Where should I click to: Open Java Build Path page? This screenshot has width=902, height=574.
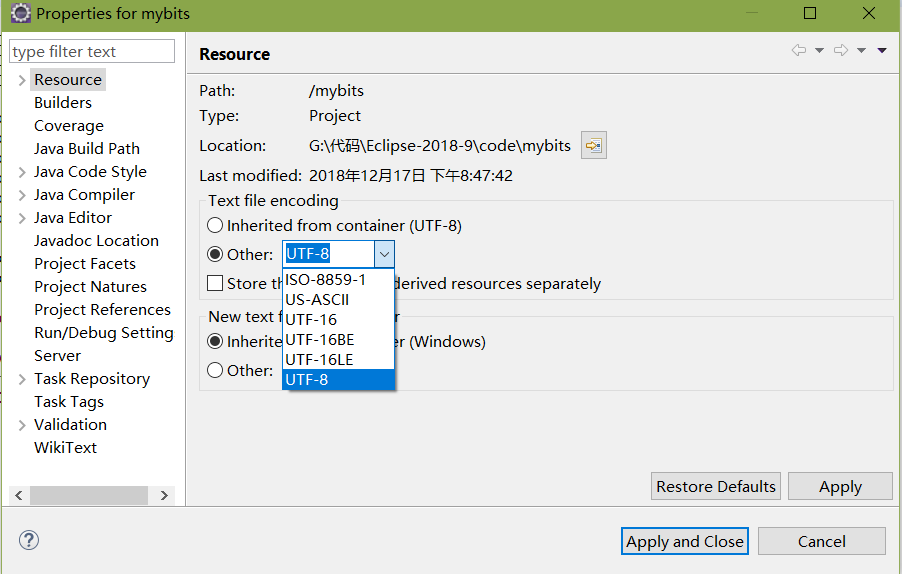coord(87,148)
